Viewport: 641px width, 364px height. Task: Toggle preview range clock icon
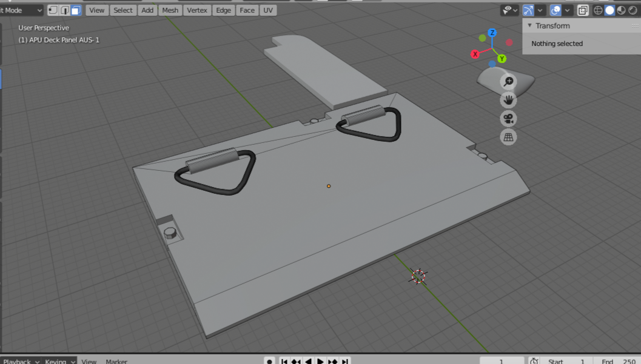(x=534, y=361)
